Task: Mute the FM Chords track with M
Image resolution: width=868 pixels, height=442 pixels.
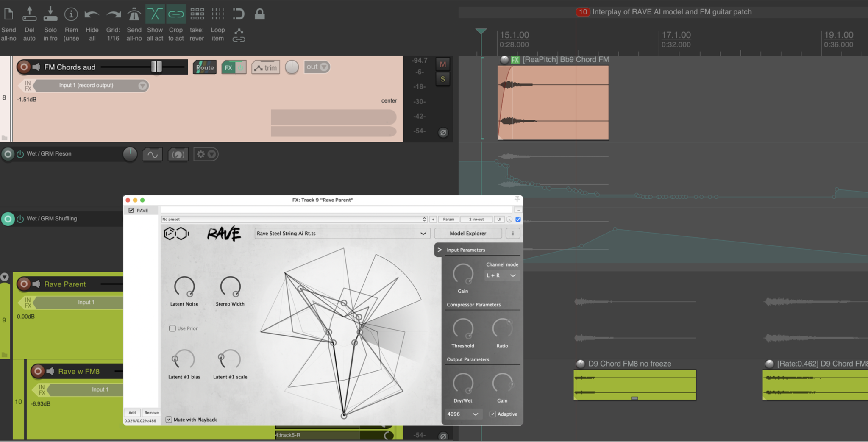Action: (443, 64)
